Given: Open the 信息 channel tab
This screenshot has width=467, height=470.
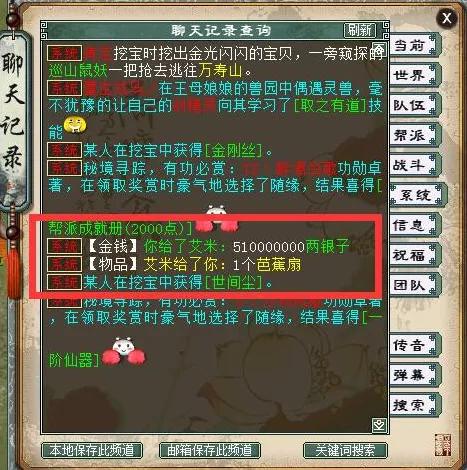Looking at the screenshot, I should pyautogui.click(x=413, y=225).
